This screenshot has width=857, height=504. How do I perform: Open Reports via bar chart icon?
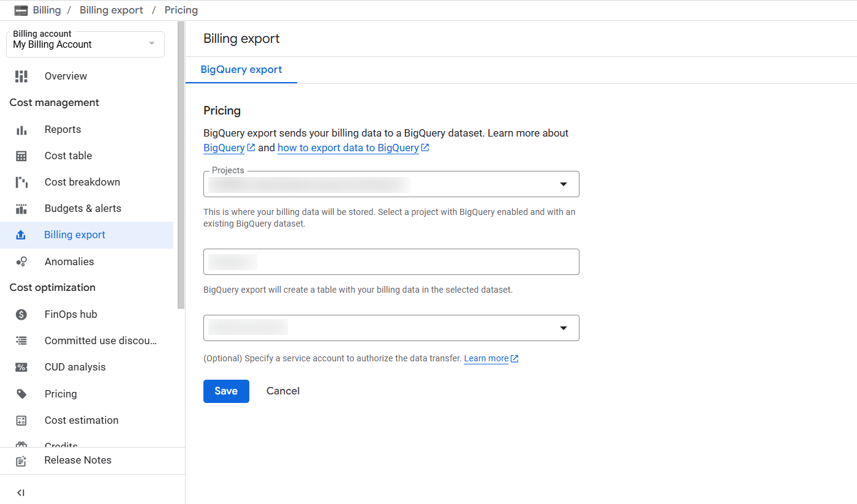tap(21, 130)
